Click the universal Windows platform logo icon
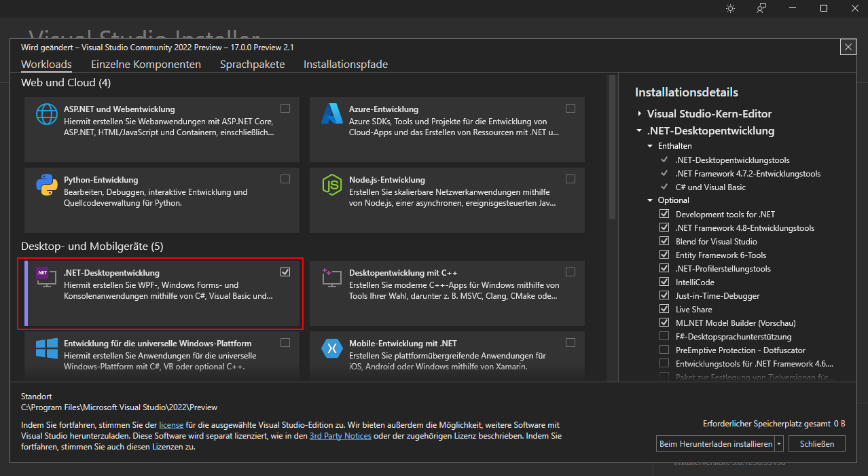This screenshot has width=868, height=476. click(47, 348)
